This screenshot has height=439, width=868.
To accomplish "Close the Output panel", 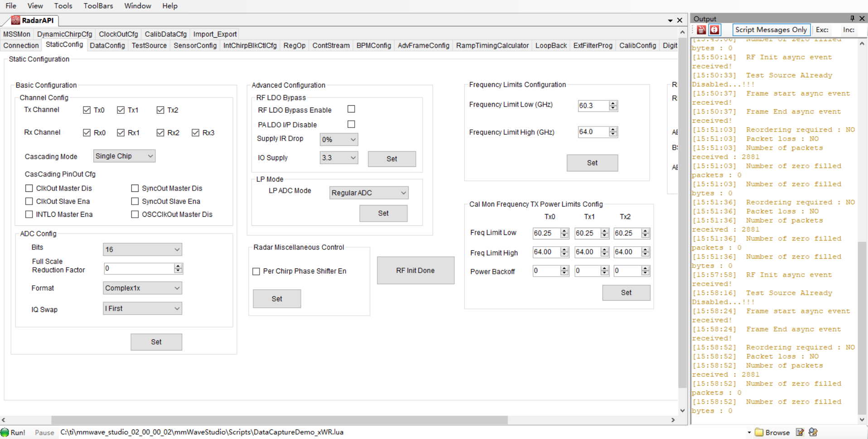I will tap(862, 19).
